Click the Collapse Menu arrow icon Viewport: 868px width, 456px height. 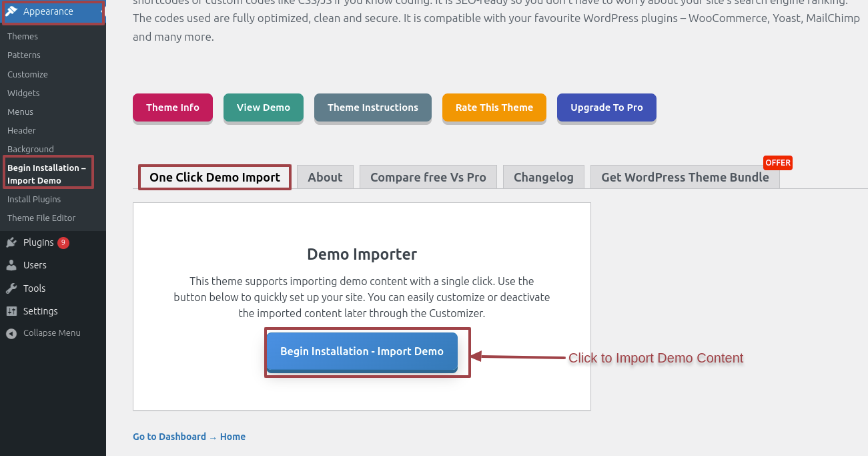11,333
